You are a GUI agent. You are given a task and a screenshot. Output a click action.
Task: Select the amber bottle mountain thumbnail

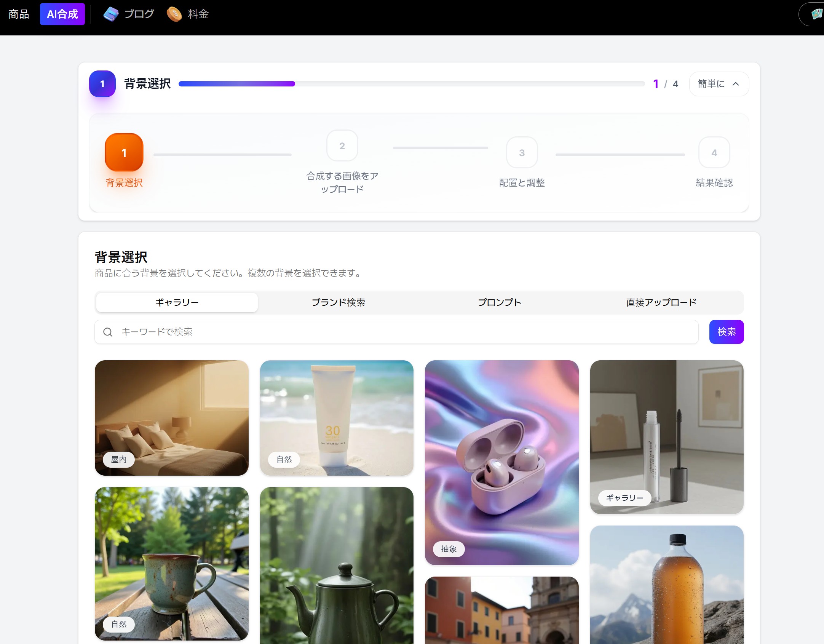667,585
